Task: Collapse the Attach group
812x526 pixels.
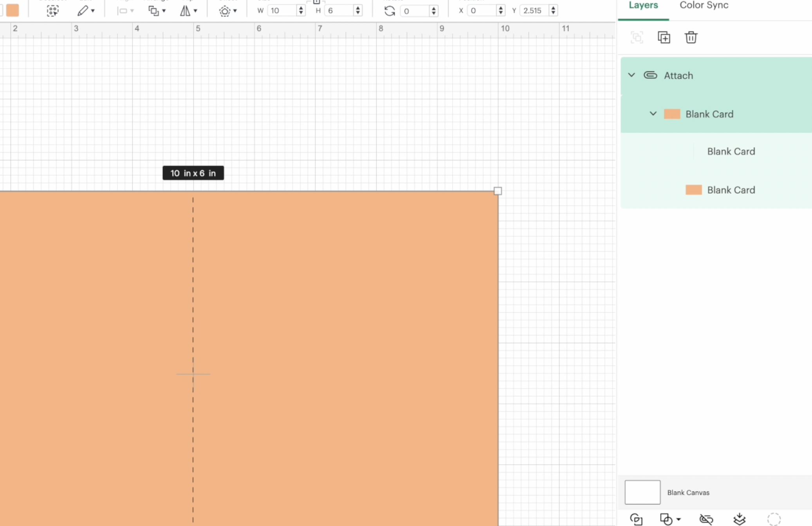Action: click(x=632, y=75)
